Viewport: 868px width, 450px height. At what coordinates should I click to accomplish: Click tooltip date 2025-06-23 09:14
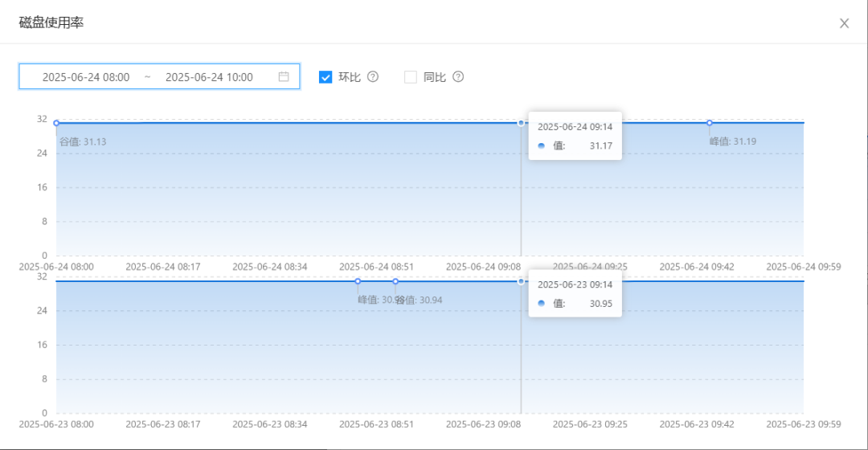tap(575, 284)
